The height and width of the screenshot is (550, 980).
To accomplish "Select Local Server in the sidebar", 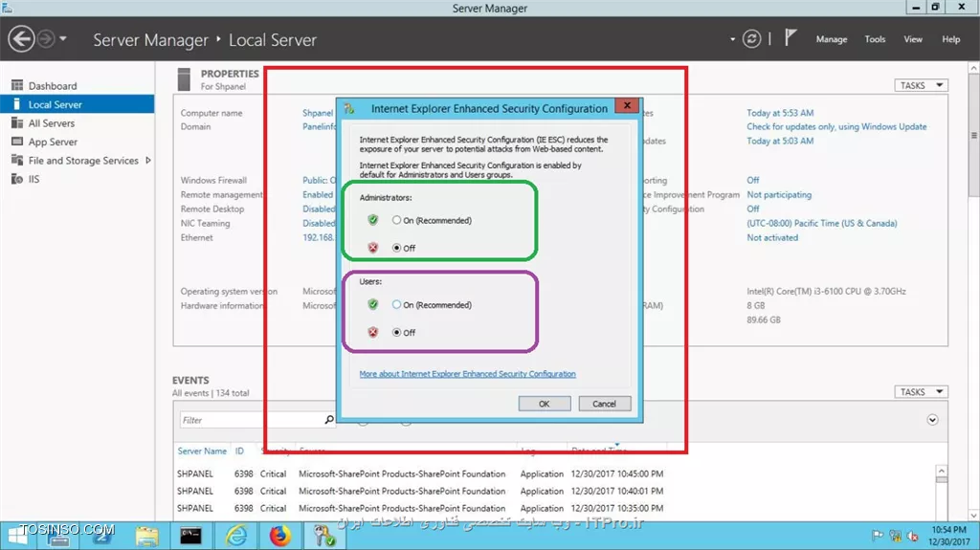I will click(77, 104).
